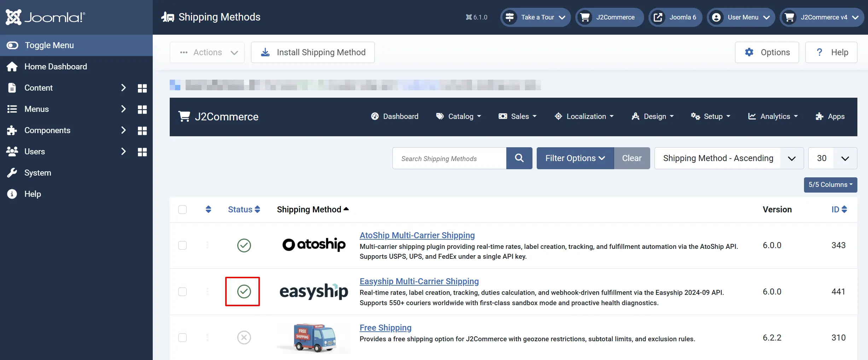Open the J2Commerce v4 dropdown
868x360 pixels.
(822, 17)
